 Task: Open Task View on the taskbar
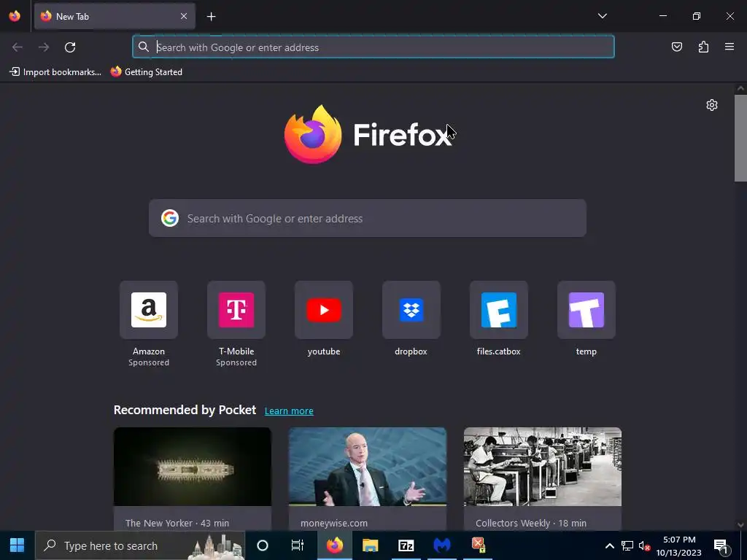click(298, 545)
